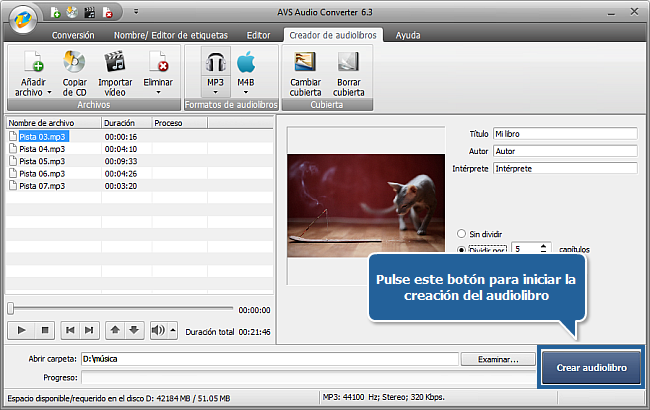The image size is (650, 410).
Task: Click Cambiar cubierta icon
Action: (x=305, y=64)
